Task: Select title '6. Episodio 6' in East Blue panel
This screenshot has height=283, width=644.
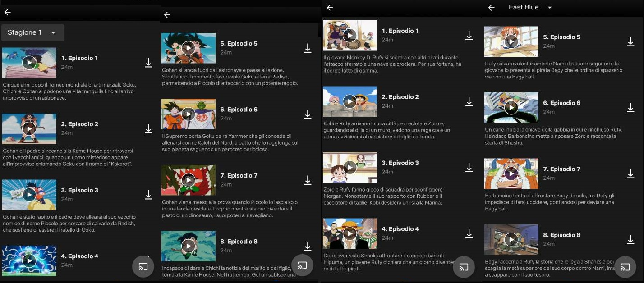Action: pos(562,103)
